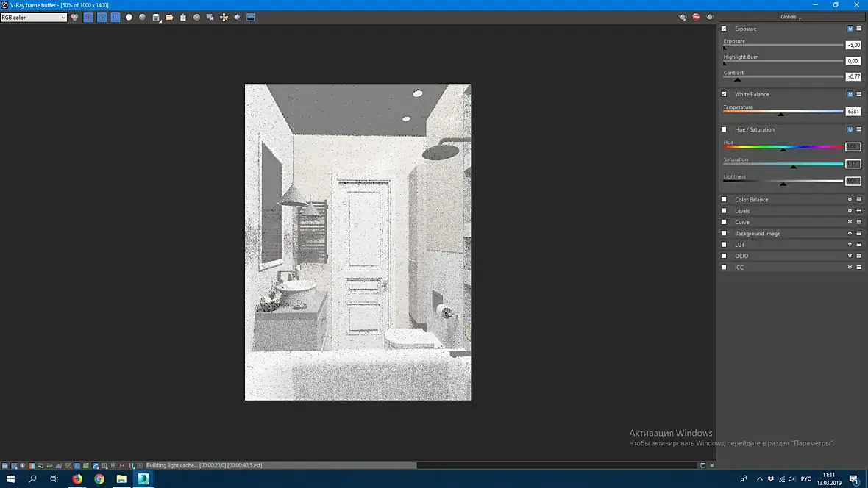Enable the Background Image checkbox

click(724, 234)
